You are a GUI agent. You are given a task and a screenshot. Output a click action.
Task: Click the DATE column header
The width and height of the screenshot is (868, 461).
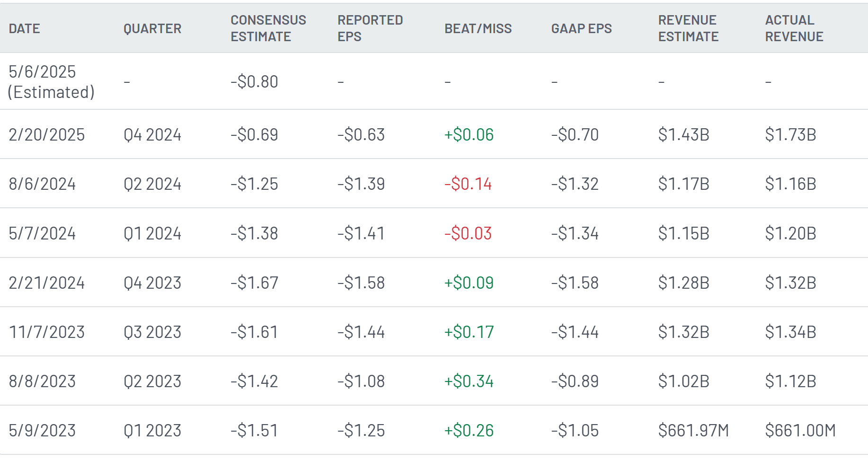pyautogui.click(x=24, y=28)
